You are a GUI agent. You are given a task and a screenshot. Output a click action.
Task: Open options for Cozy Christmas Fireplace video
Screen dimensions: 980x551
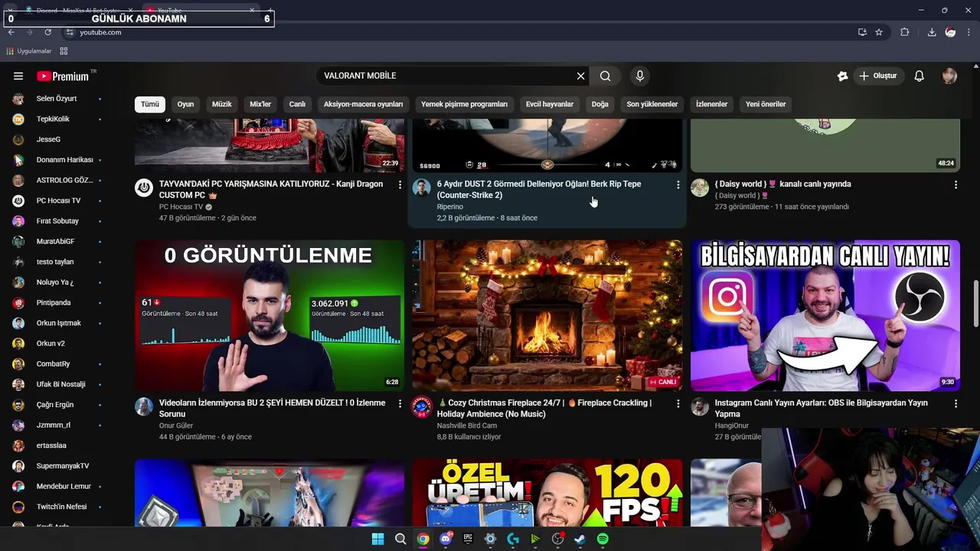coord(678,403)
